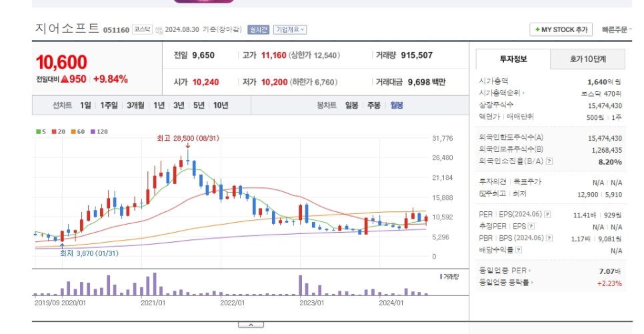Click the calendar icon beside 2024.08.30

coord(159,31)
